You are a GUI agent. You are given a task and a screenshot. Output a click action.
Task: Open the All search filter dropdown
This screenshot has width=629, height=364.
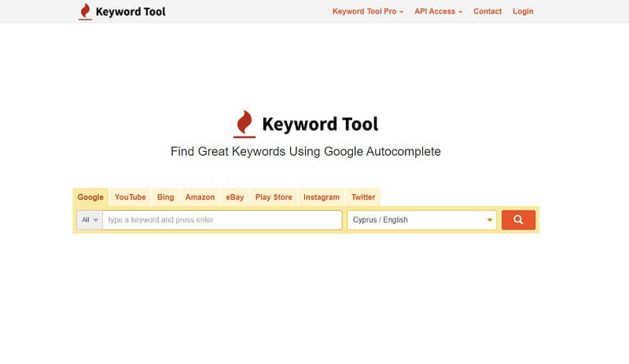pos(90,220)
